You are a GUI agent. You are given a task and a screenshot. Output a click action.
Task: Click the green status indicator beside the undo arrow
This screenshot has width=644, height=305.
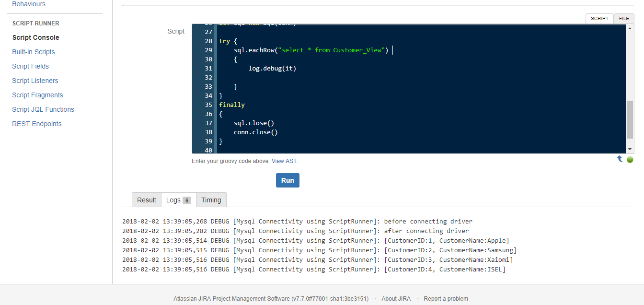click(630, 159)
